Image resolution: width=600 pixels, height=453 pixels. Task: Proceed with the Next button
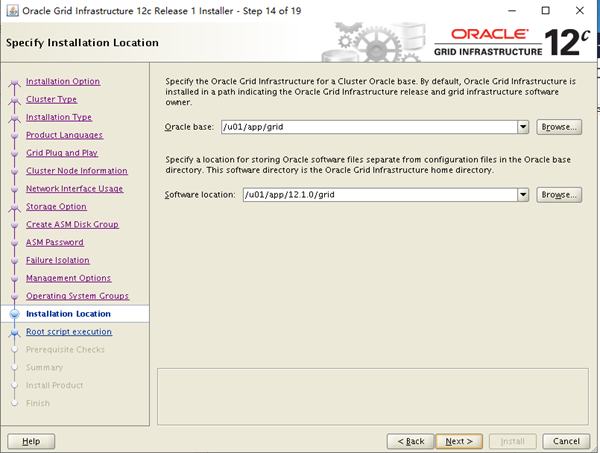[x=459, y=441]
